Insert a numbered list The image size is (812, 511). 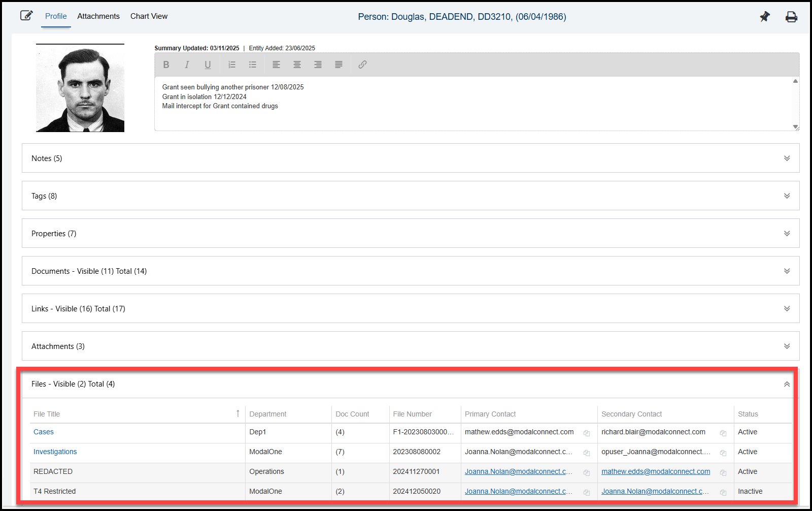(x=232, y=65)
